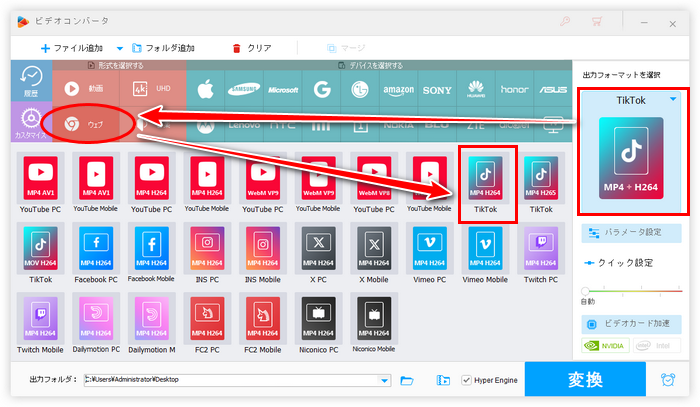Select the X PC preset
Screen dimensions: 700x407
(x=318, y=253)
